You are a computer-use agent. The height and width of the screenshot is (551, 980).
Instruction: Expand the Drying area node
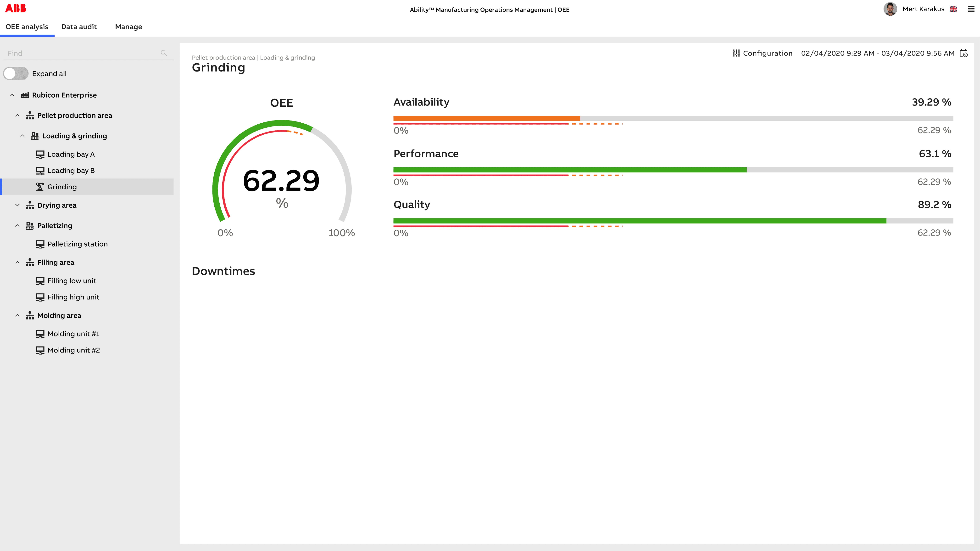[17, 205]
